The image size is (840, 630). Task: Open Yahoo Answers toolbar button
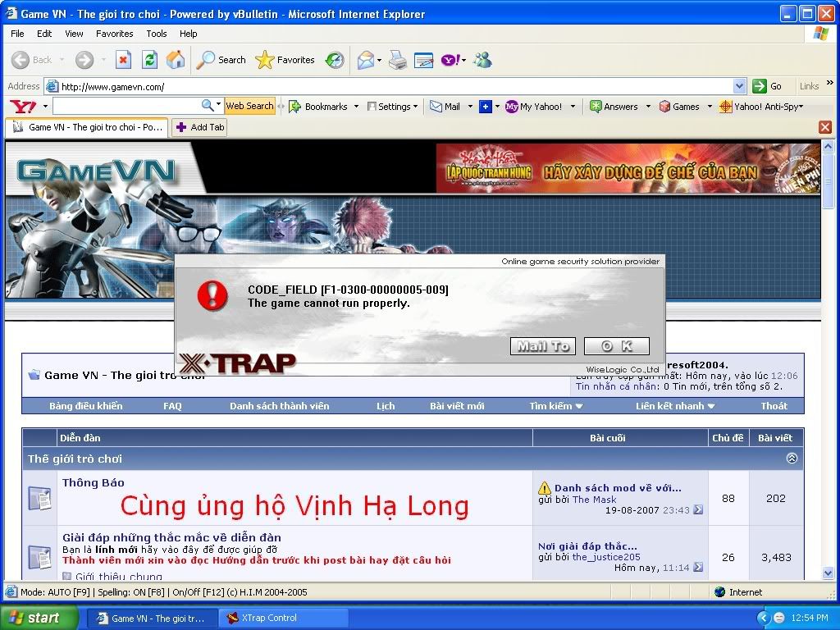[614, 107]
